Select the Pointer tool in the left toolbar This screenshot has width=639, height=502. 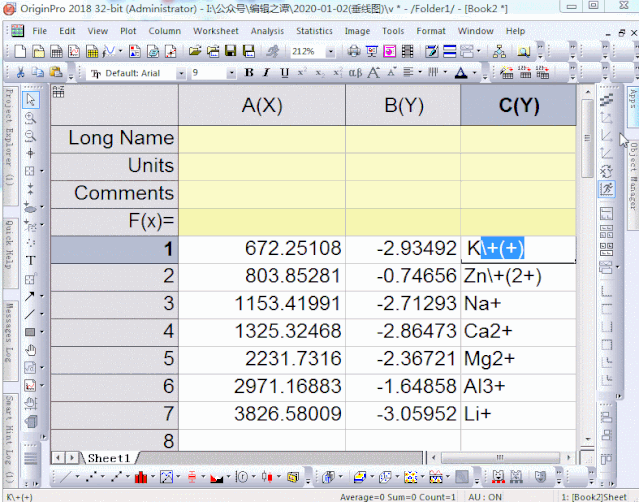(x=30, y=100)
